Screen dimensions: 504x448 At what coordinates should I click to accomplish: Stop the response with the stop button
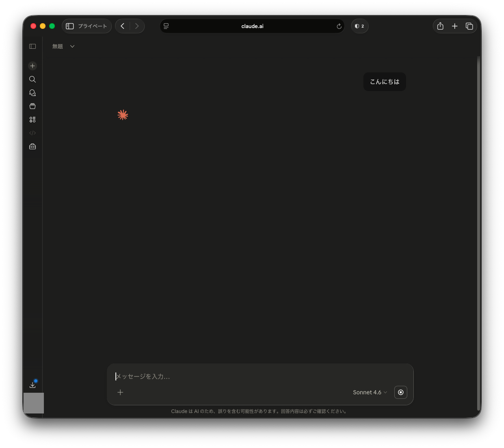400,392
